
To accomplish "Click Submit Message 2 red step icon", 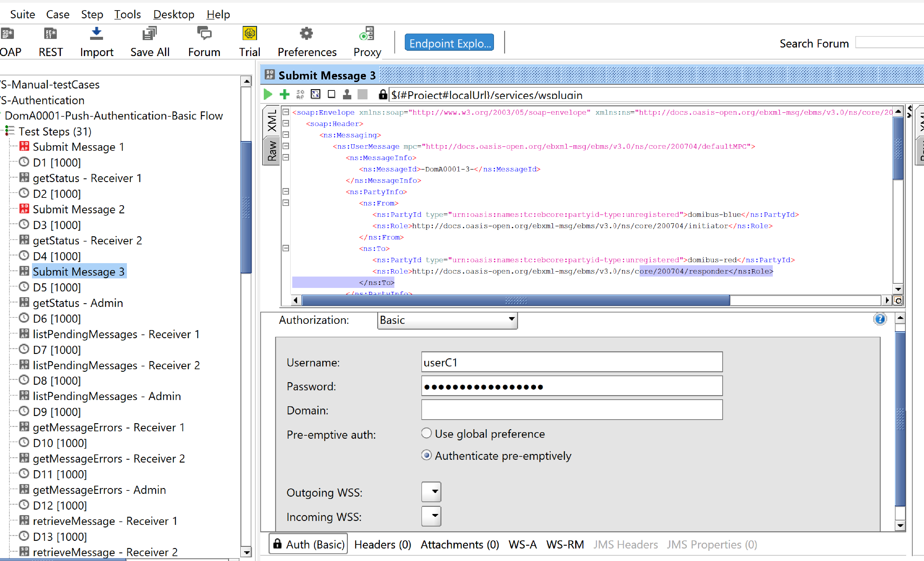I will click(24, 208).
